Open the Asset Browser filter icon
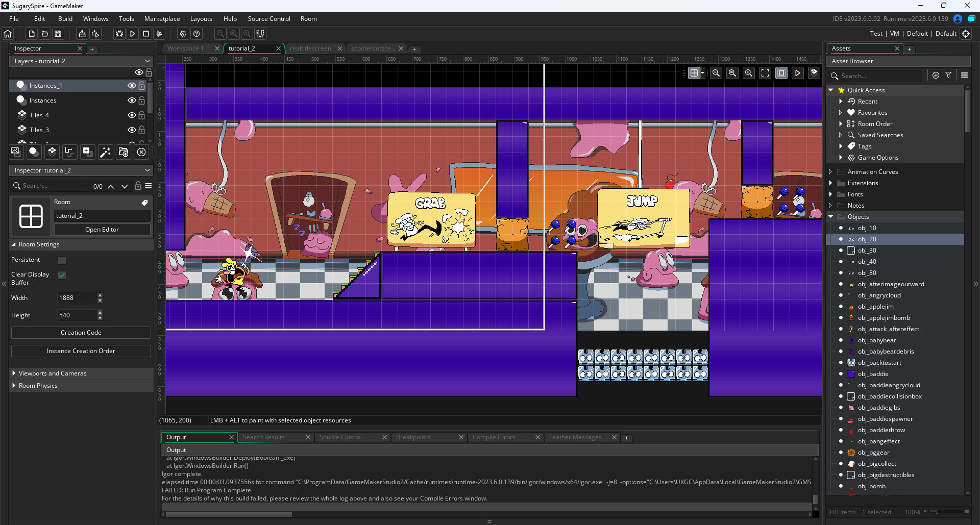This screenshot has width=980, height=525. (948, 75)
